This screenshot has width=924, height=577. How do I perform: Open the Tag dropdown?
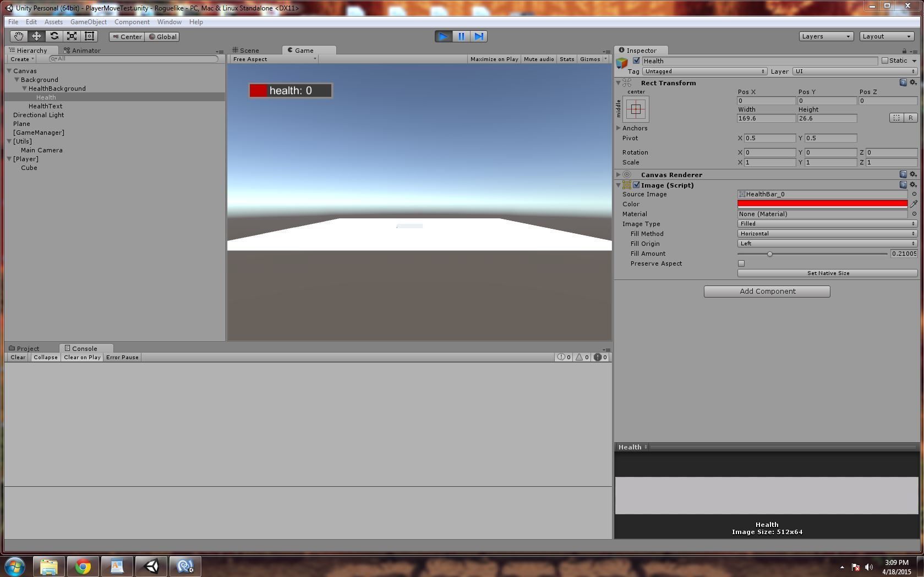[704, 72]
